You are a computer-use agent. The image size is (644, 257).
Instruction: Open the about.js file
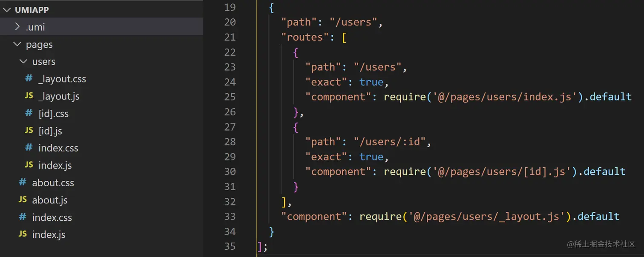[x=50, y=200]
